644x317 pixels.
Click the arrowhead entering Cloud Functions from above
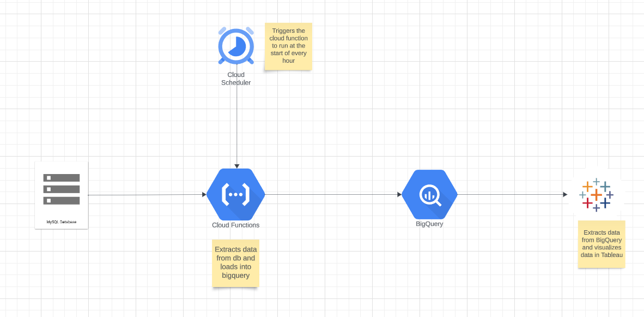(x=236, y=165)
